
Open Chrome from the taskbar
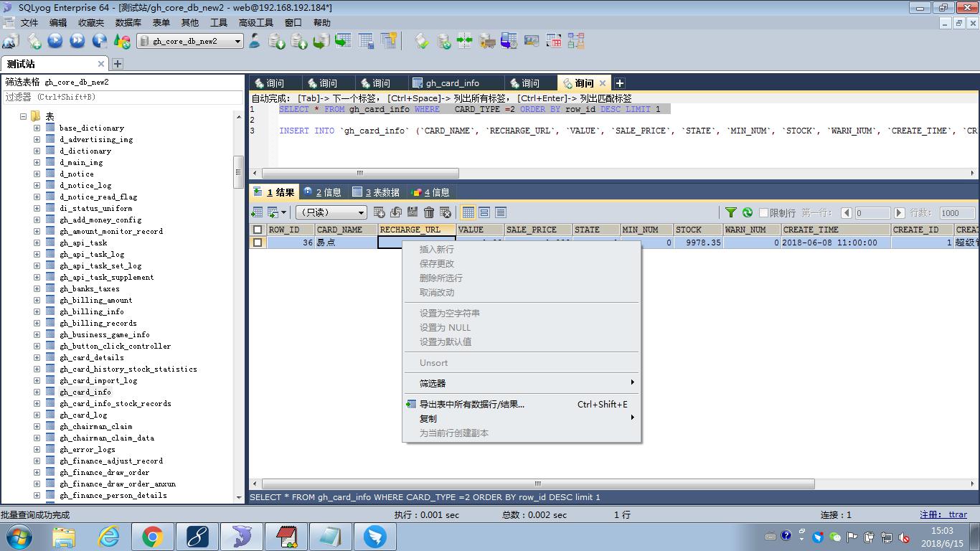coord(152,536)
